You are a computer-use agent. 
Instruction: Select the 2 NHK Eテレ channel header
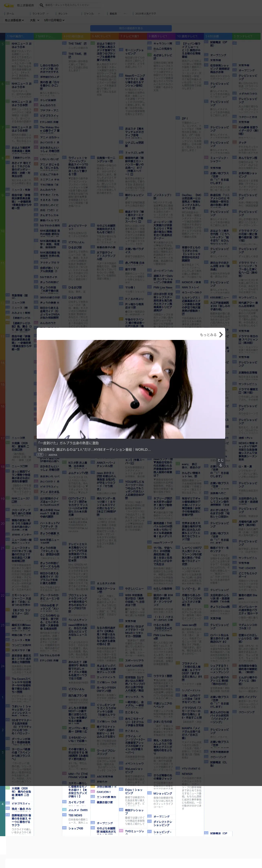(48, 36)
